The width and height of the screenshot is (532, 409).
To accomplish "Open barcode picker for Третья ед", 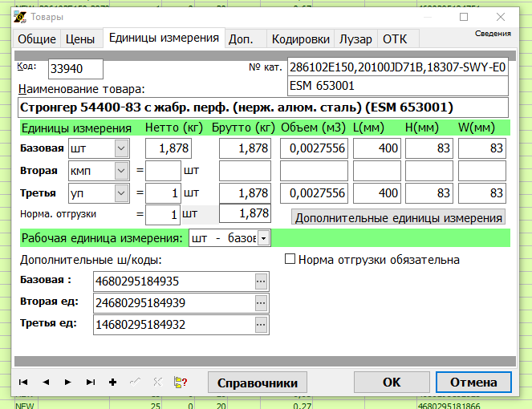I will coord(261,325).
